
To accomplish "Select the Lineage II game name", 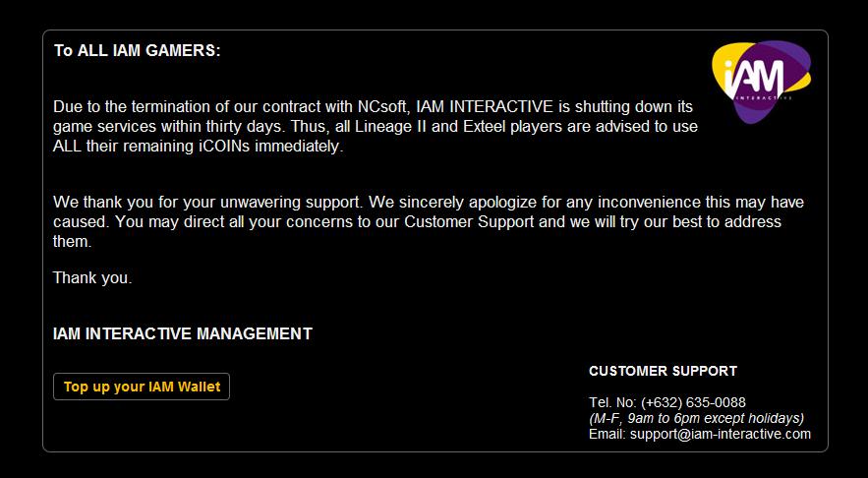I will pyautogui.click(x=396, y=127).
